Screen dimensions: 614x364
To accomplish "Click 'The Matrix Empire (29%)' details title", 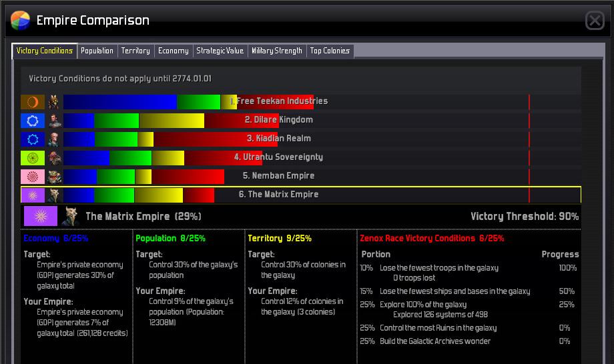I will (x=143, y=216).
